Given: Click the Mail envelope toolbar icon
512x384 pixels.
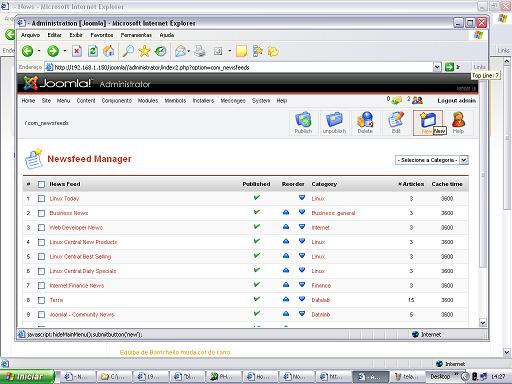Looking at the screenshot, I should click(180, 51).
